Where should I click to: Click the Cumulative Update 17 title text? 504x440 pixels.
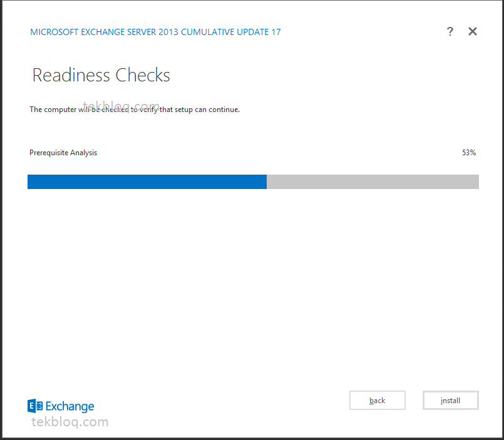155,32
